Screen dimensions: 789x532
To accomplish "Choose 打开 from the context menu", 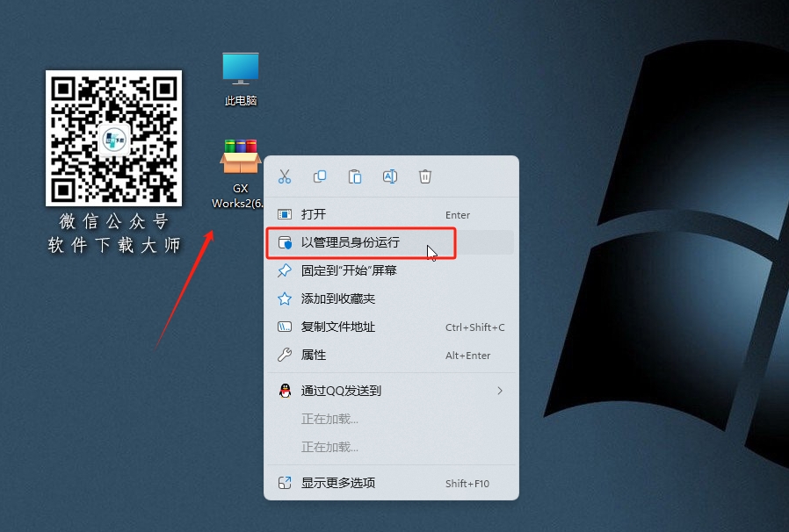I will click(x=391, y=215).
